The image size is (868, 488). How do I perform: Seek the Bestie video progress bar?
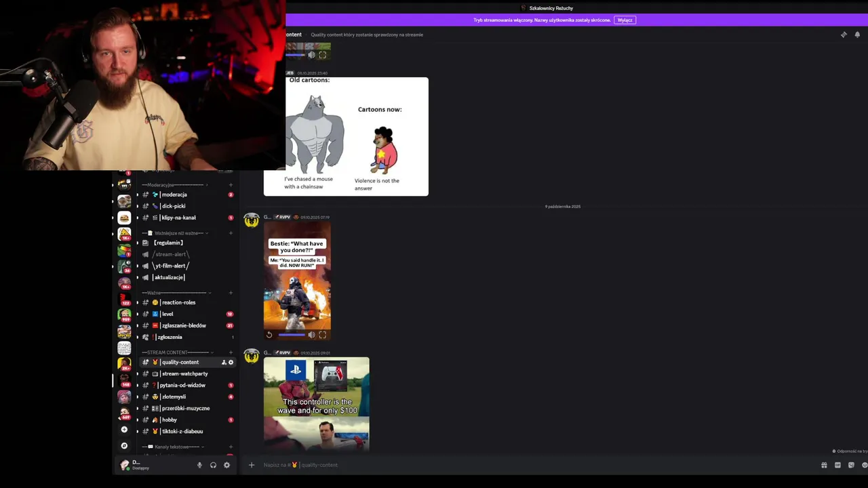pyautogui.click(x=292, y=335)
